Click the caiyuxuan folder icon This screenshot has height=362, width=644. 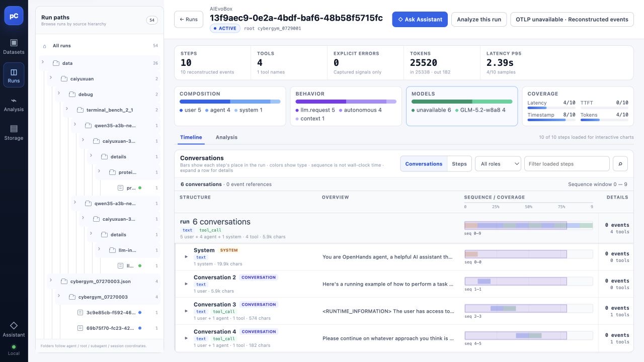pyautogui.click(x=64, y=79)
